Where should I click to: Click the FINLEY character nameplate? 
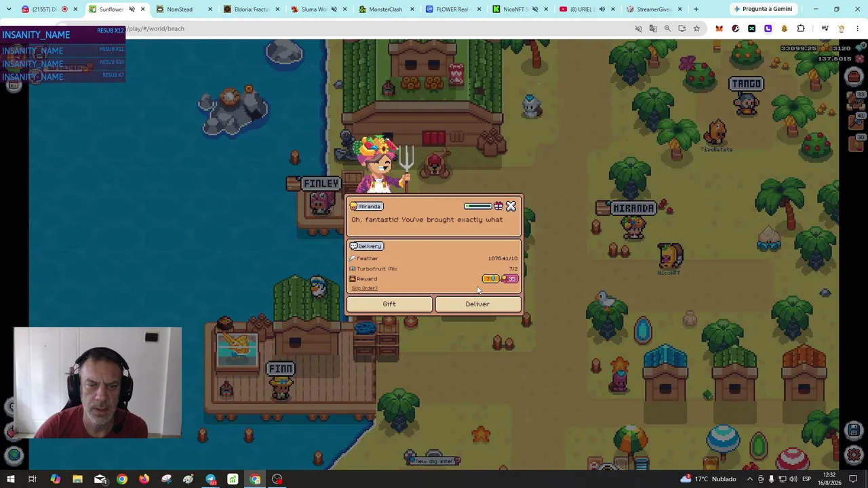[x=321, y=184]
